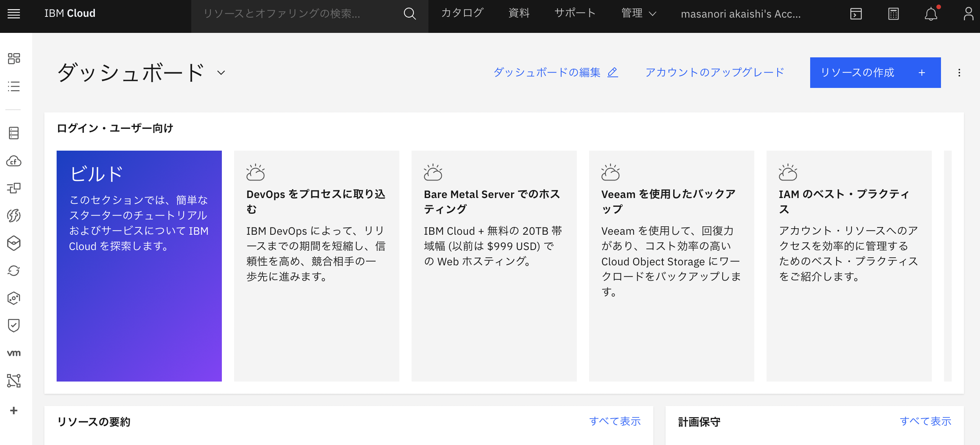Viewport: 980px width, 445px height.
Task: Open the VMware section via vm sidebar icon
Action: pyautogui.click(x=14, y=353)
